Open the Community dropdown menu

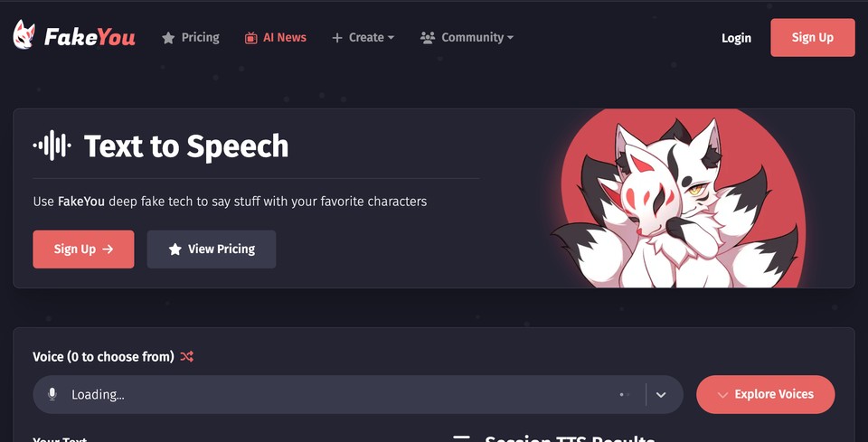pyautogui.click(x=467, y=38)
